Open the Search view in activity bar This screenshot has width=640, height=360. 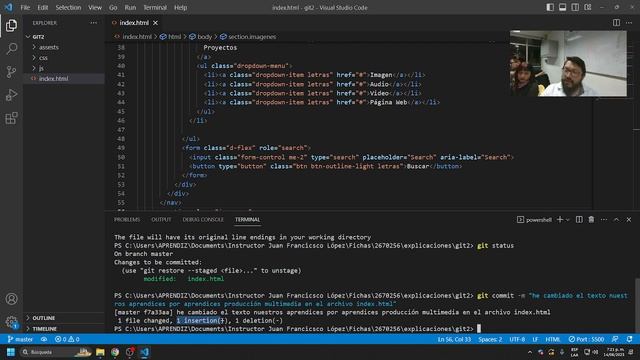click(11, 49)
